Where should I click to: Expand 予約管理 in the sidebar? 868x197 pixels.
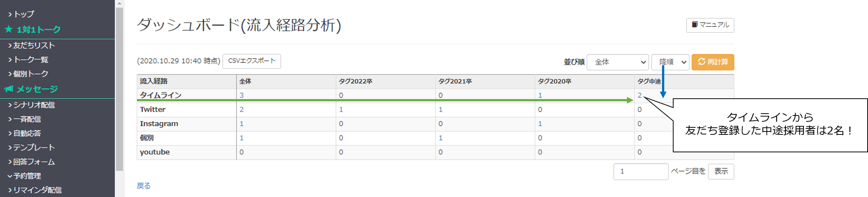pos(25,176)
